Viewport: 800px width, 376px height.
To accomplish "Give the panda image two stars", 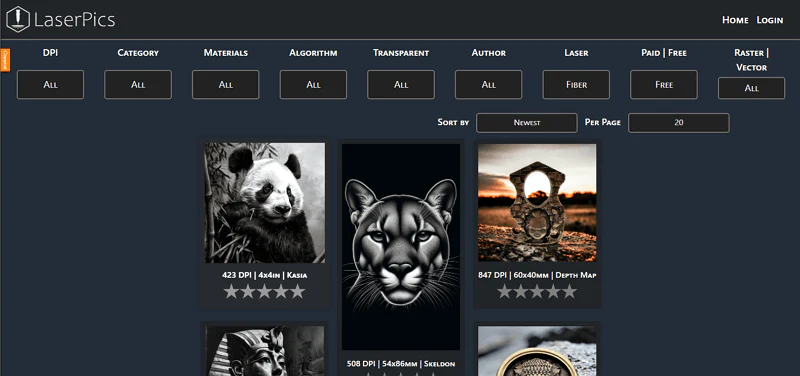I will (x=248, y=292).
